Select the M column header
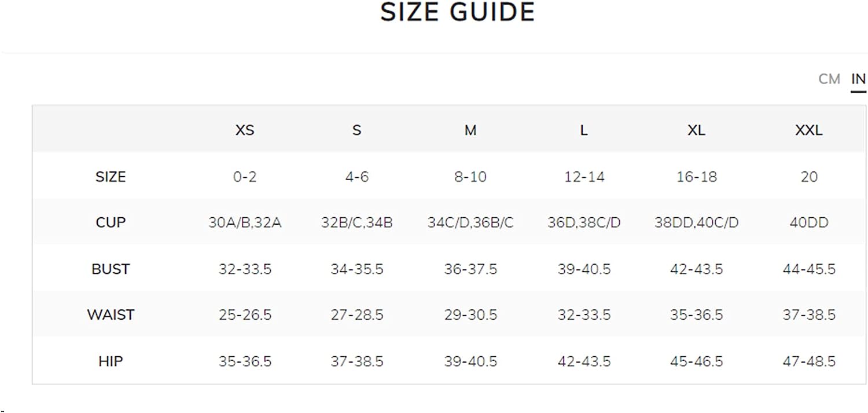868x413 pixels. [x=470, y=130]
